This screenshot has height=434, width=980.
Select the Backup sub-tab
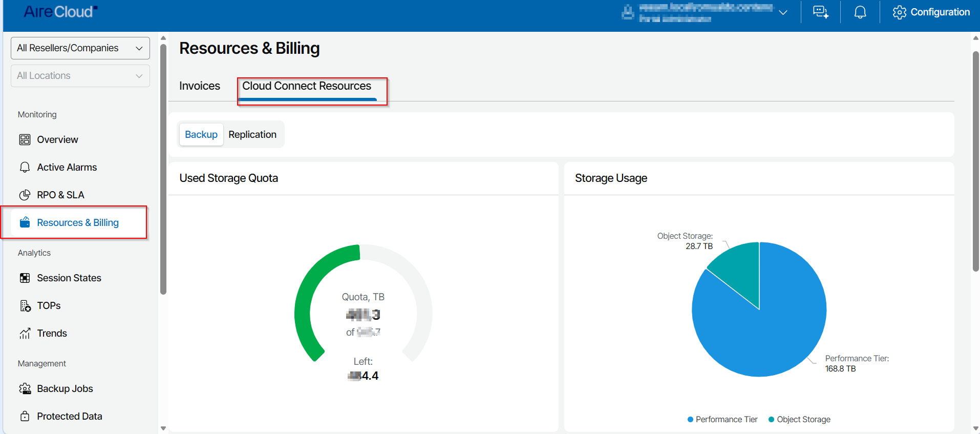click(201, 135)
